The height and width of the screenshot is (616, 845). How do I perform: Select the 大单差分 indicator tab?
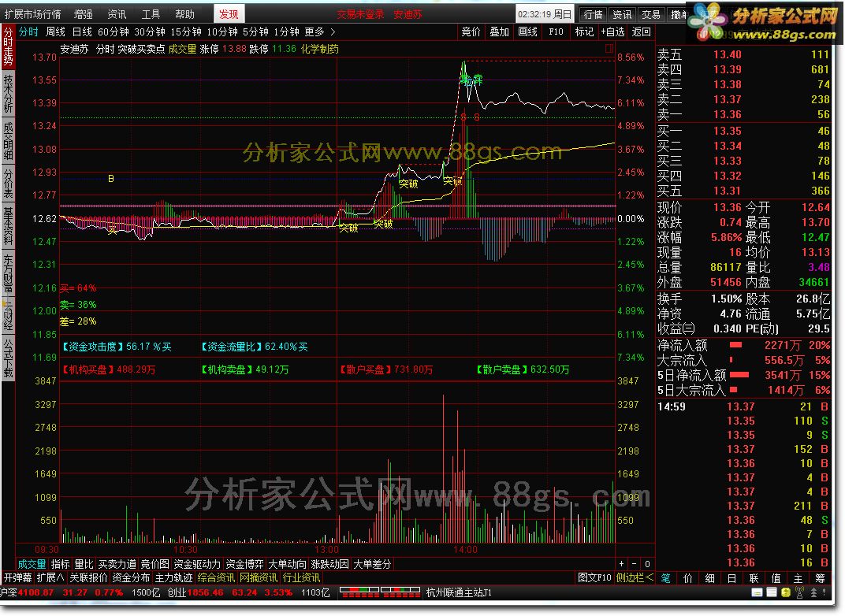click(372, 564)
